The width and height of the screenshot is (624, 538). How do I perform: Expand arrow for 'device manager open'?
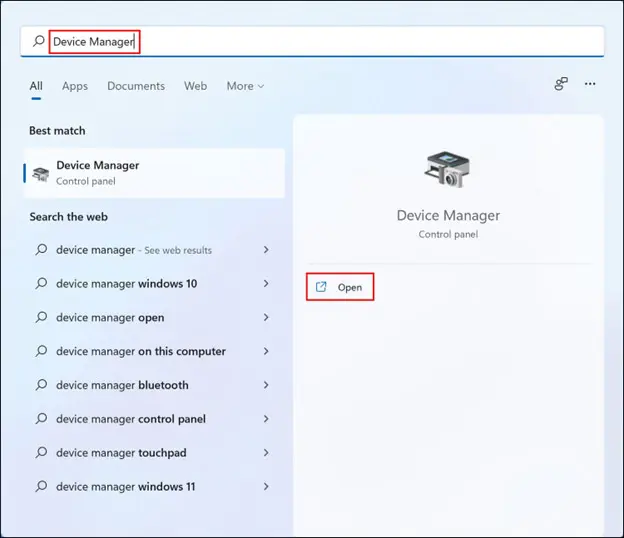(x=266, y=317)
